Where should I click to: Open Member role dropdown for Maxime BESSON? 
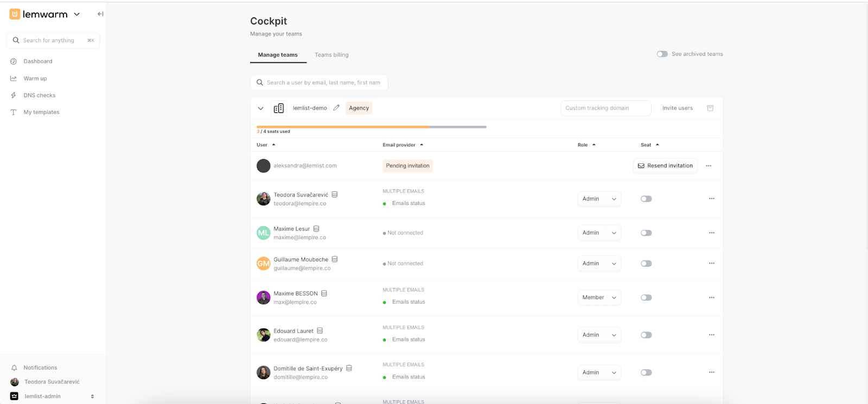pos(599,298)
